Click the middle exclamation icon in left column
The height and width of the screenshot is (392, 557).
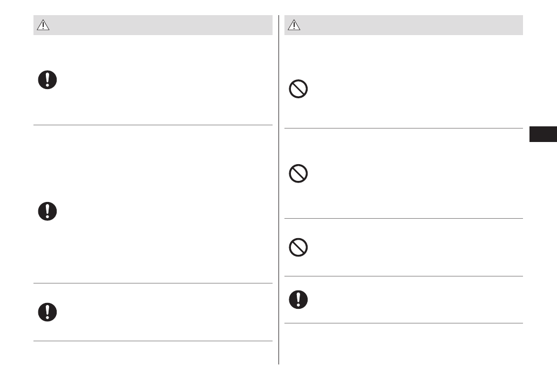click(47, 211)
